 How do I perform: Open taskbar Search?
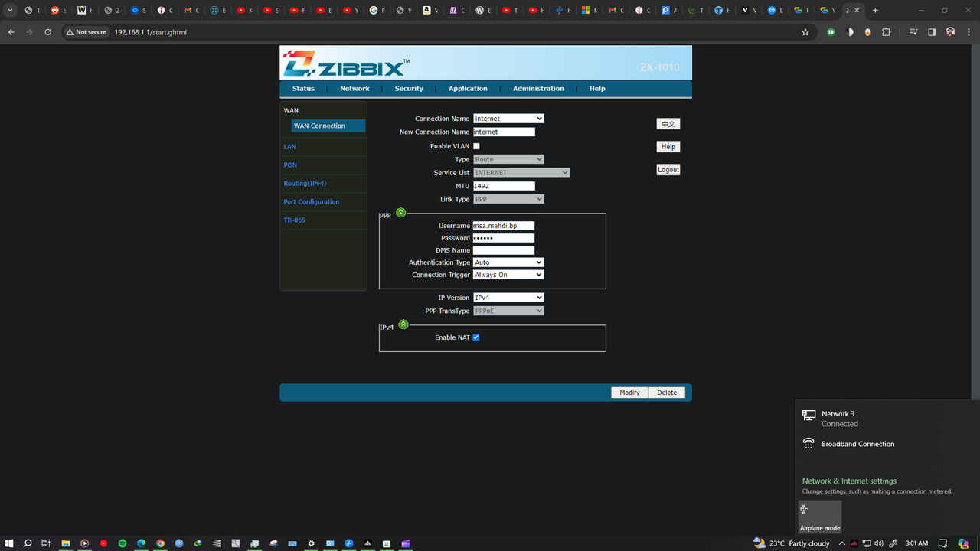tap(28, 543)
